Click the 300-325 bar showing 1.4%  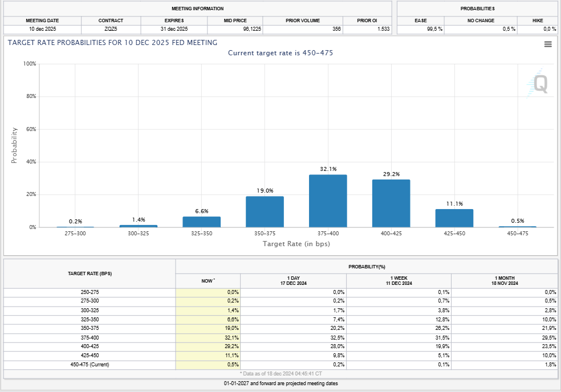click(138, 226)
